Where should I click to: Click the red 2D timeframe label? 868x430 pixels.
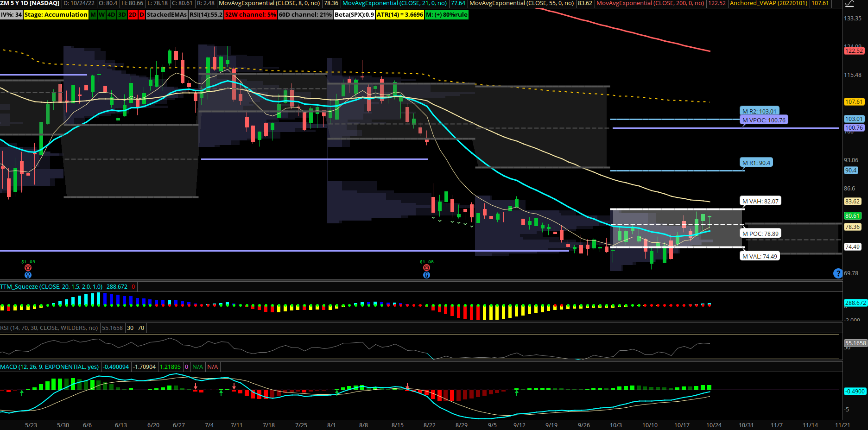point(133,15)
